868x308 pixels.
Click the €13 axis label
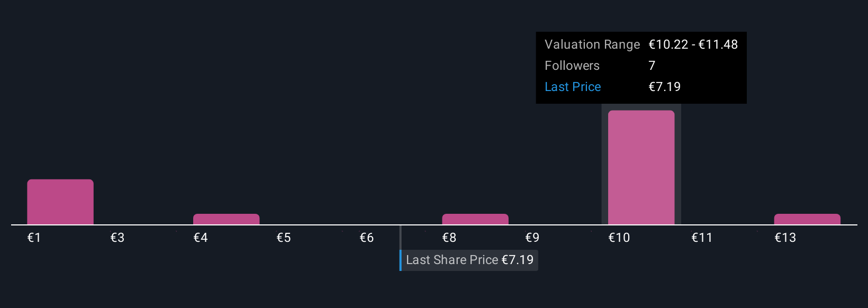[785, 238]
